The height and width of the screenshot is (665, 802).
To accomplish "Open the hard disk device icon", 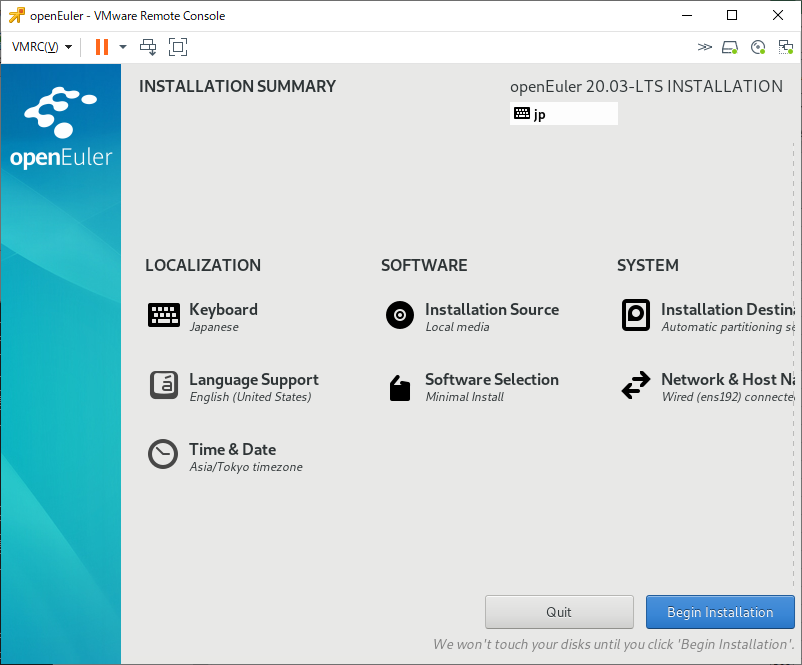I will [x=730, y=48].
